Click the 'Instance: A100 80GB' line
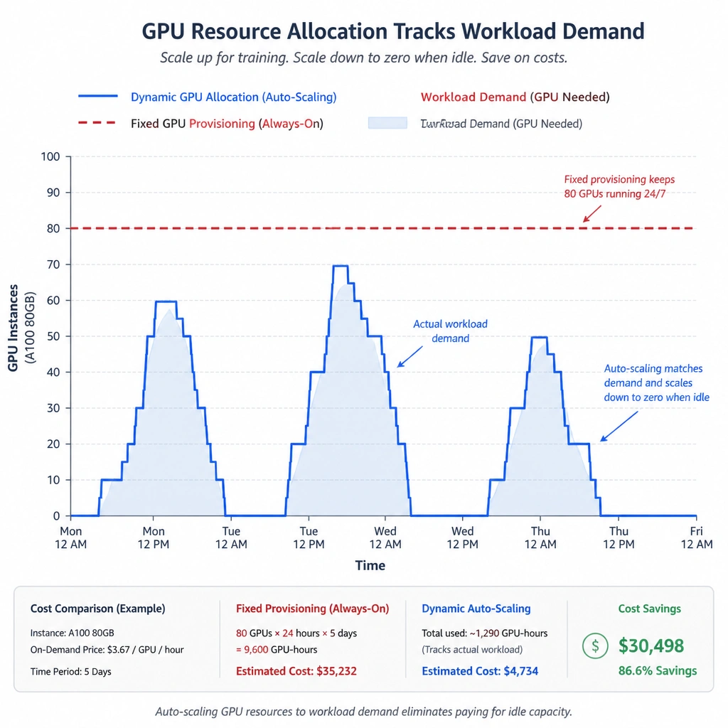The height and width of the screenshot is (728, 728). 73,633
